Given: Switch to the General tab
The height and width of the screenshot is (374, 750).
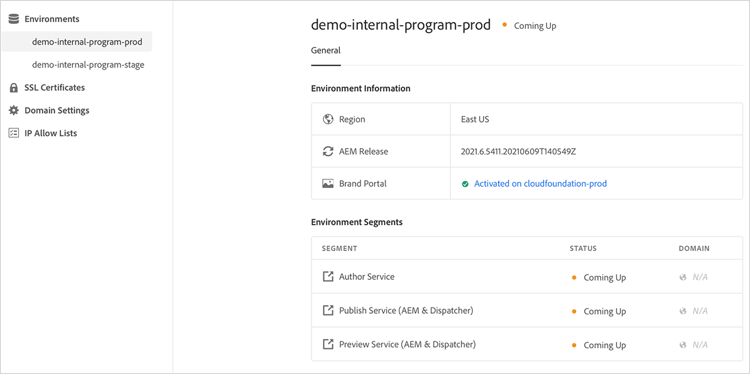Looking at the screenshot, I should (326, 50).
